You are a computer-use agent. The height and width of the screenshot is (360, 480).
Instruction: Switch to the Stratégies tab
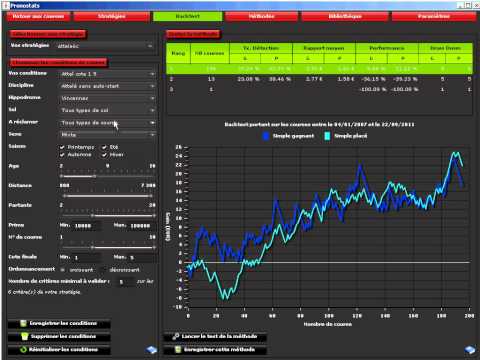112,16
